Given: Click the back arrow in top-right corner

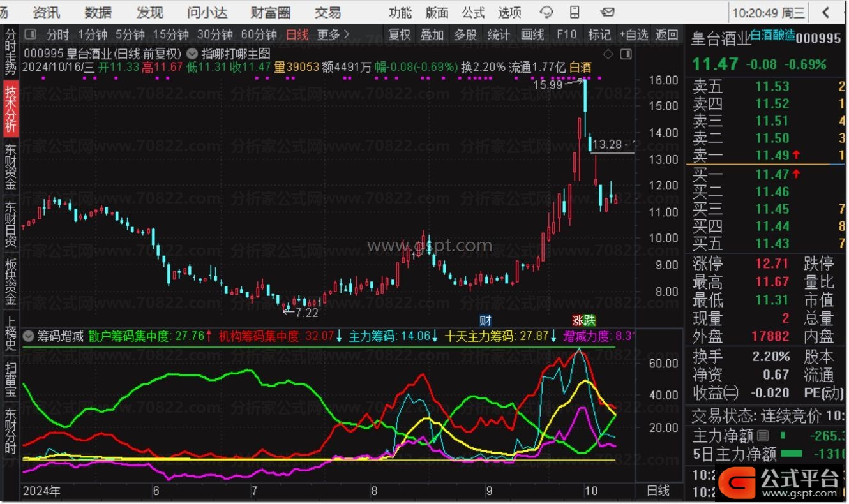Looking at the screenshot, I should pyautogui.click(x=826, y=12).
